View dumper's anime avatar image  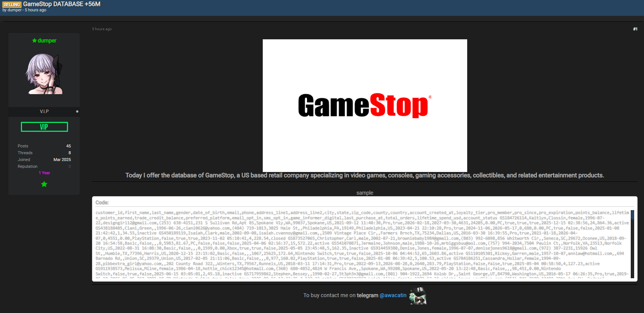(44, 73)
